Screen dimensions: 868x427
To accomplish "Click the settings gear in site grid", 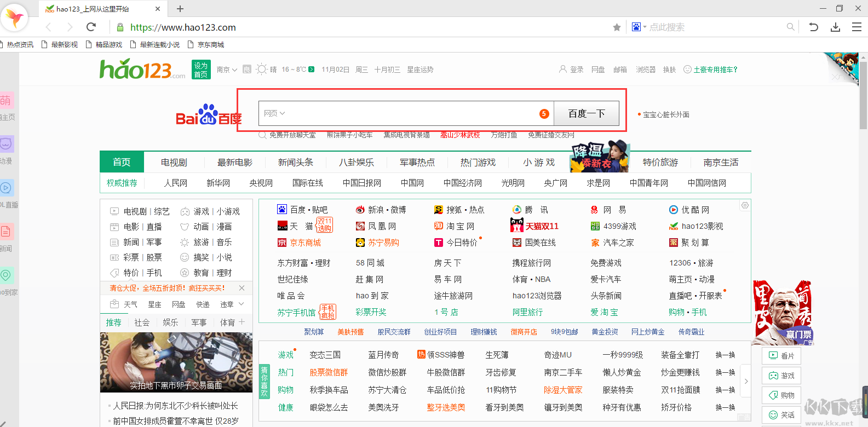I will [x=745, y=205].
